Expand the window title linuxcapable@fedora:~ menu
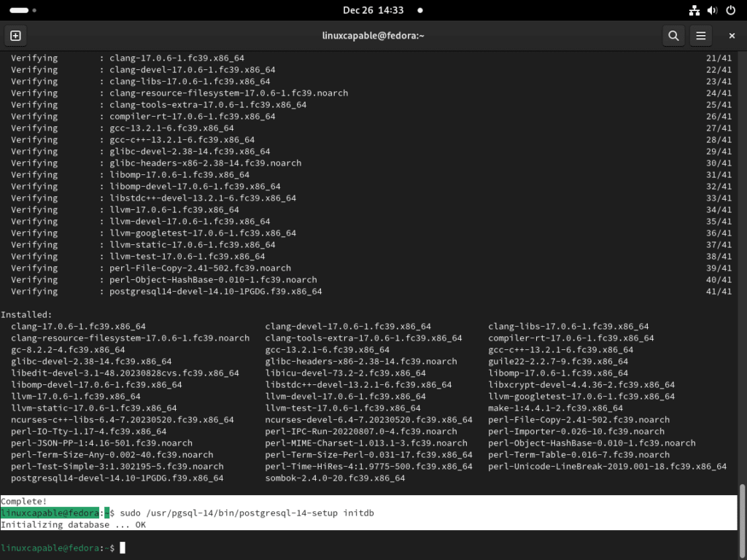The height and width of the screenshot is (560, 747). tap(373, 35)
